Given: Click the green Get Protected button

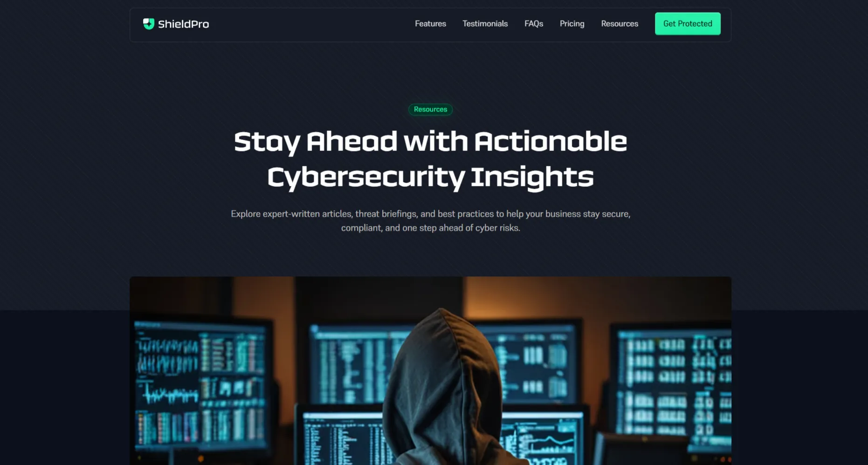Looking at the screenshot, I should point(688,24).
